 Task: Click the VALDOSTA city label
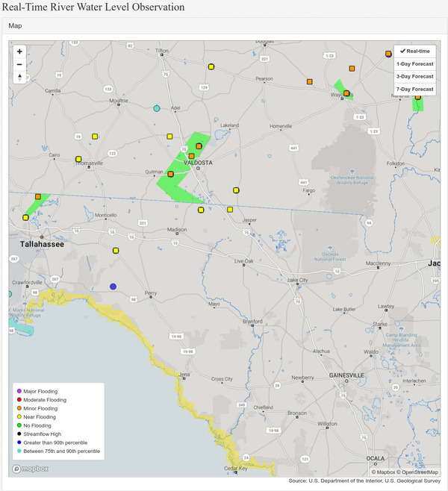198,163
